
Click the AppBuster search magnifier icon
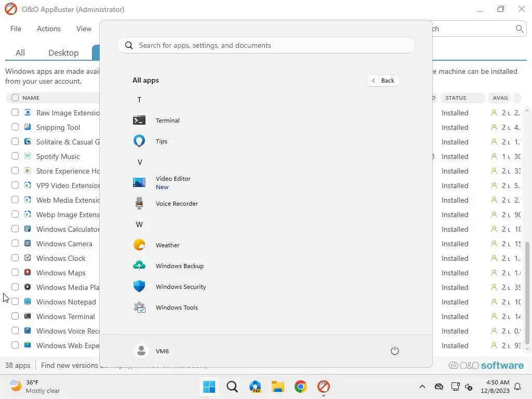[519, 29]
